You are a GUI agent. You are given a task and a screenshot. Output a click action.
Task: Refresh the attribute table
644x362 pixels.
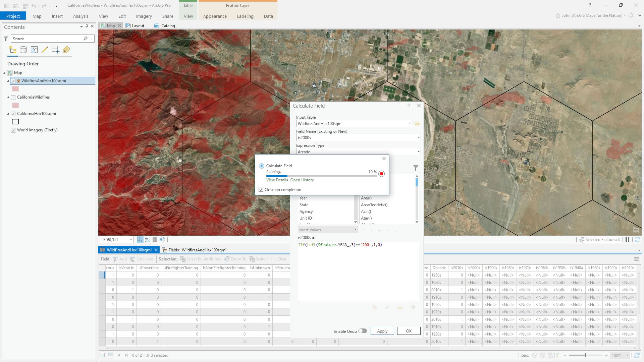click(x=636, y=355)
